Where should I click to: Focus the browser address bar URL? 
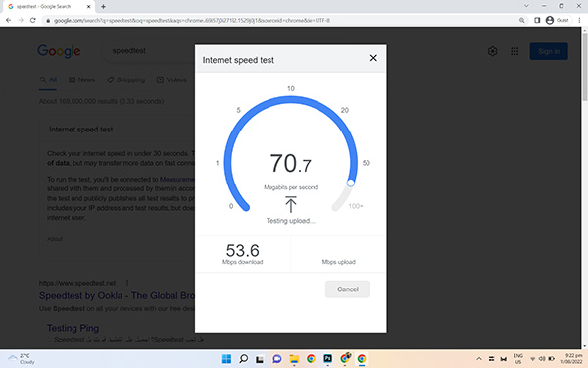pyautogui.click(x=192, y=20)
